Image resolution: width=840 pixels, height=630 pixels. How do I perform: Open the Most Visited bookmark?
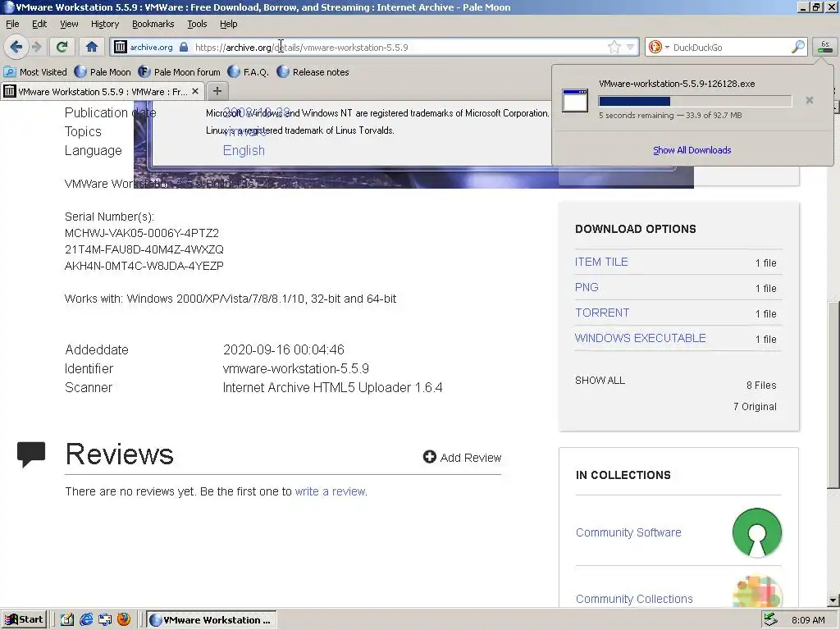pos(35,72)
